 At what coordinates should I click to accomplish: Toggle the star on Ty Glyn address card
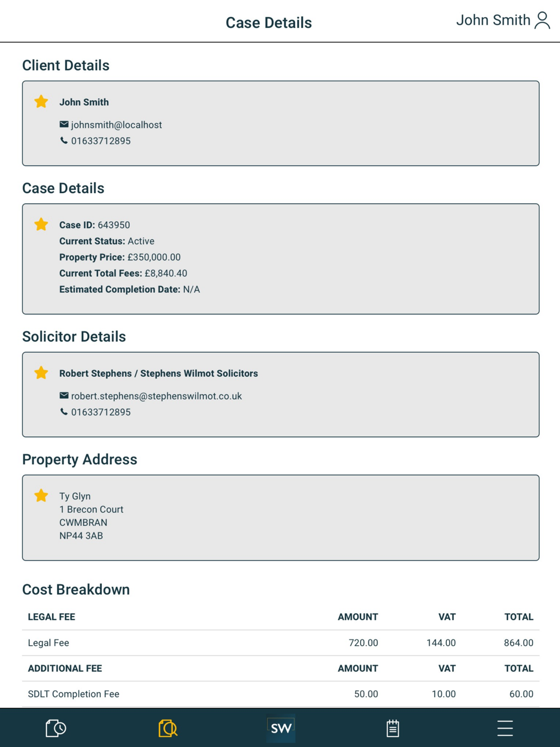tap(41, 495)
